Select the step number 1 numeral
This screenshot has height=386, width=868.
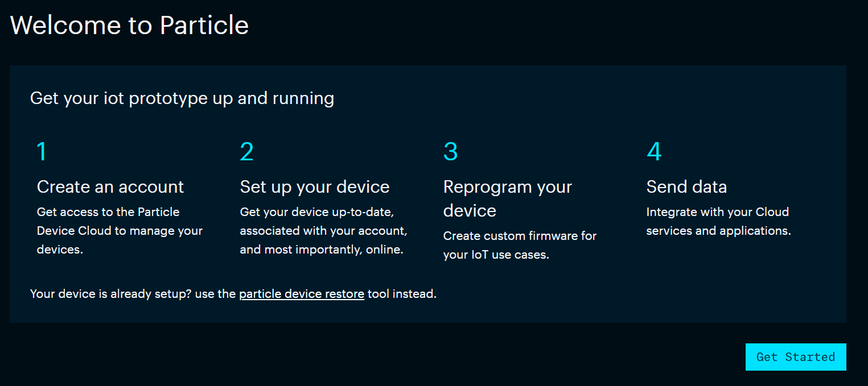click(x=42, y=152)
